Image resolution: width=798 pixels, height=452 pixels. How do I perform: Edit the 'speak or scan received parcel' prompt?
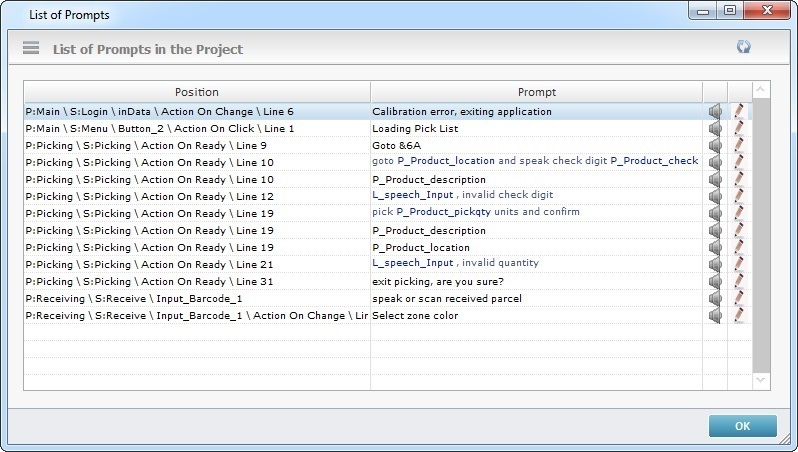(x=739, y=298)
